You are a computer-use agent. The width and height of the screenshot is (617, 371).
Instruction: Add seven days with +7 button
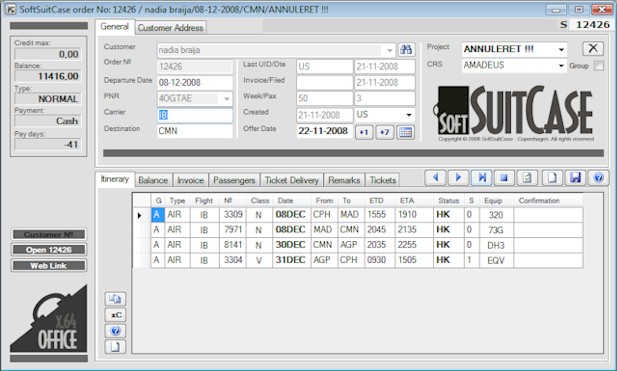(384, 132)
